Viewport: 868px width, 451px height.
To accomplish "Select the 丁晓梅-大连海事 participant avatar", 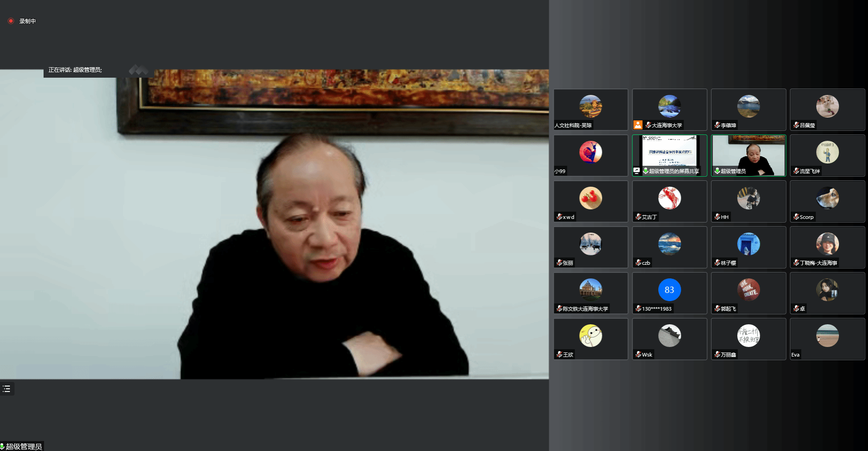I will [x=827, y=244].
